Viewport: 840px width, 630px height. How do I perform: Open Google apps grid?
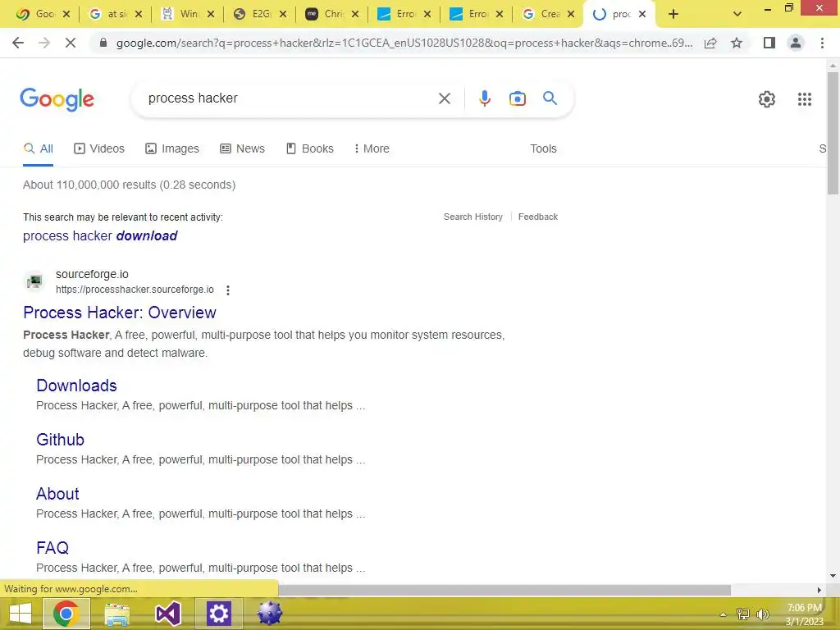coord(804,99)
